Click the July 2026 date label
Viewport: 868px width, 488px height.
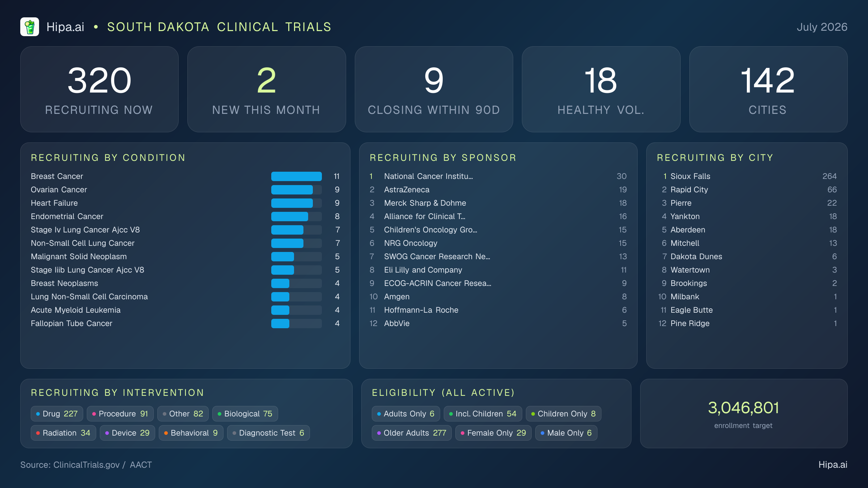(x=822, y=27)
